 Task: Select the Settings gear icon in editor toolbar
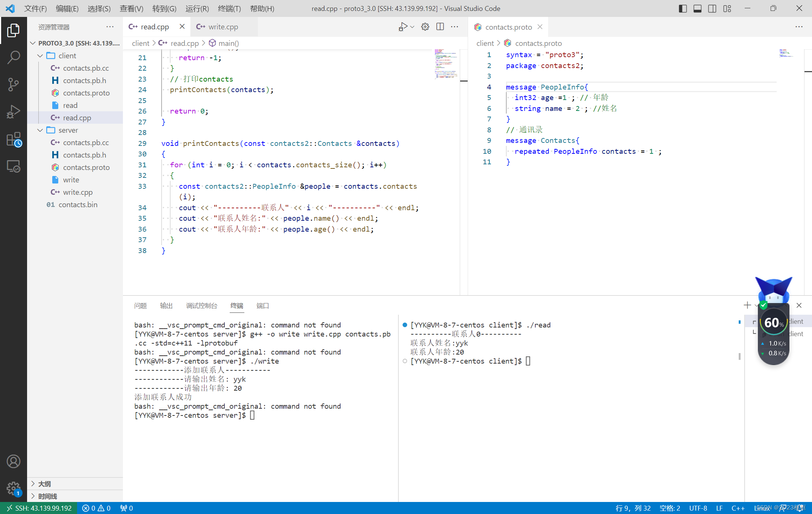tap(426, 27)
